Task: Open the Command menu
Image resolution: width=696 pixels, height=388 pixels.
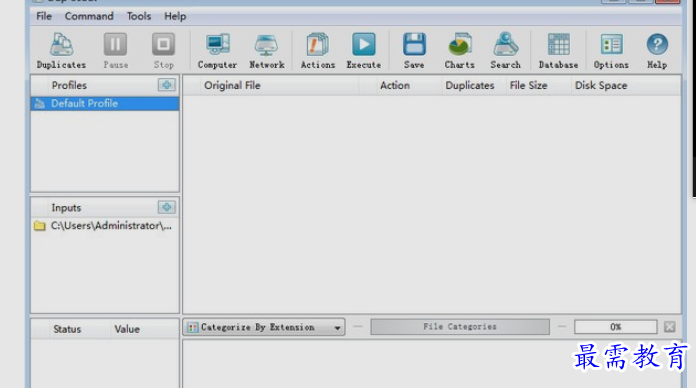Action: tap(89, 16)
